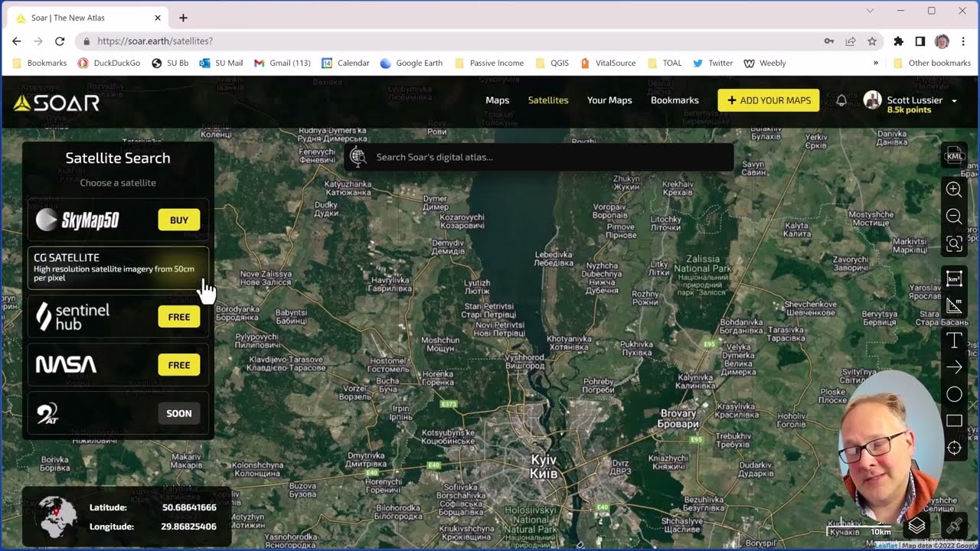
Task: Open a new browser tab
Action: tap(183, 18)
